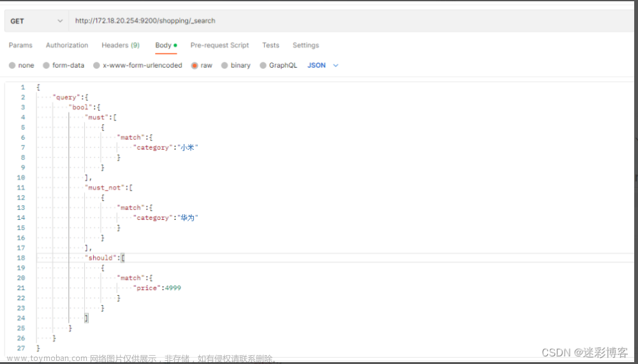Open the JSON format dropdown

pyautogui.click(x=323, y=66)
